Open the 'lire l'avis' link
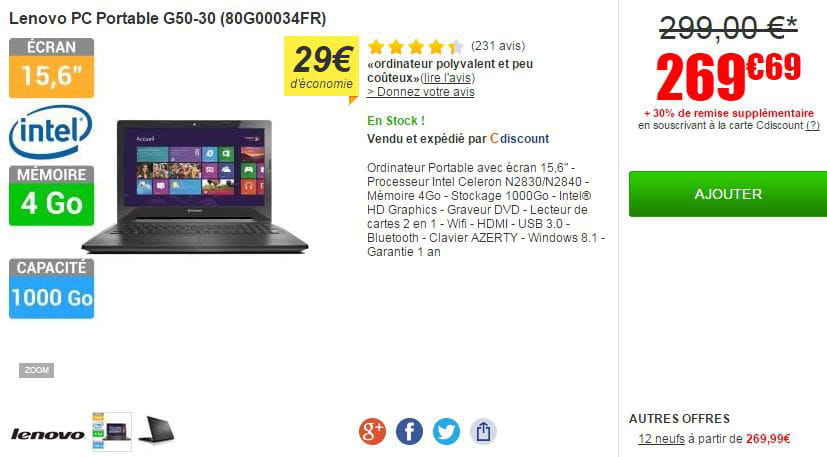The image size is (827, 457). tap(447, 78)
